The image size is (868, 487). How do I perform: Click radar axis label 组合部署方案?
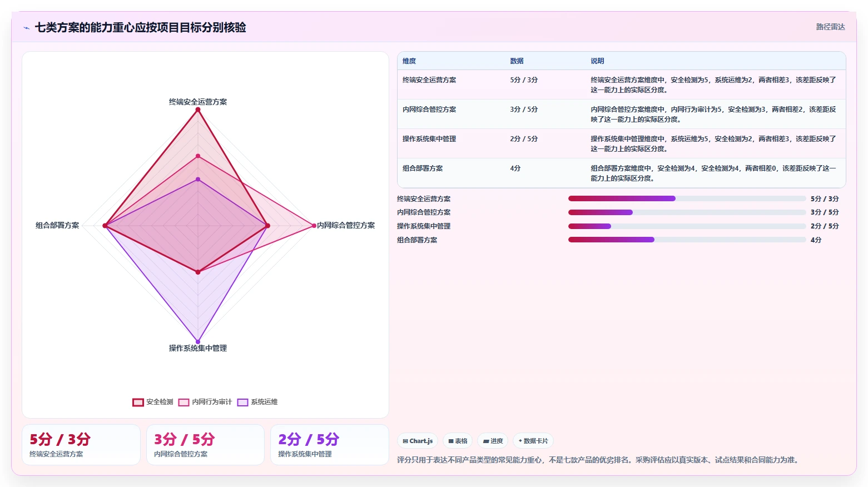pyautogui.click(x=57, y=225)
